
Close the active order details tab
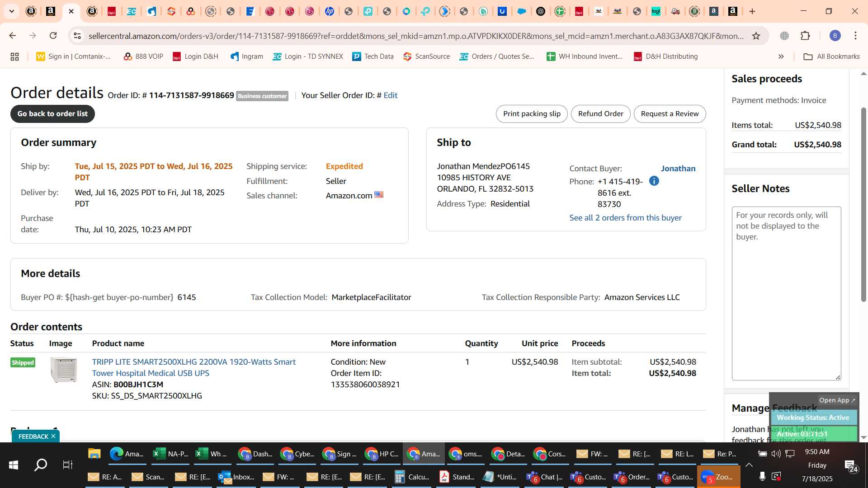71,11
